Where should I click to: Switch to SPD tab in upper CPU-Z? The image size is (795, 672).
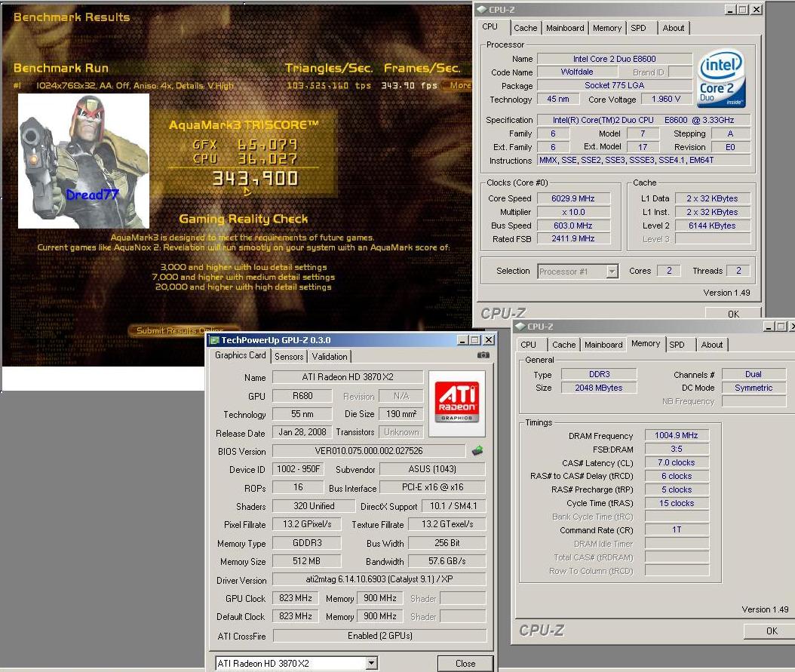(638, 28)
